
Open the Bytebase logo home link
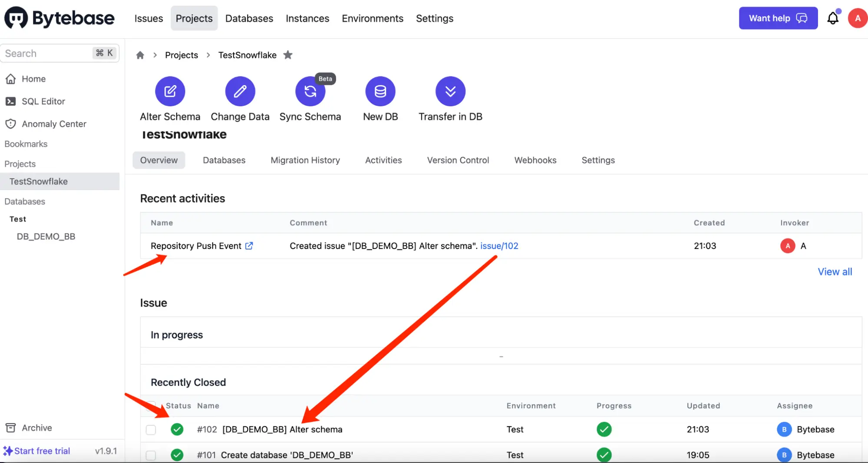click(x=59, y=18)
